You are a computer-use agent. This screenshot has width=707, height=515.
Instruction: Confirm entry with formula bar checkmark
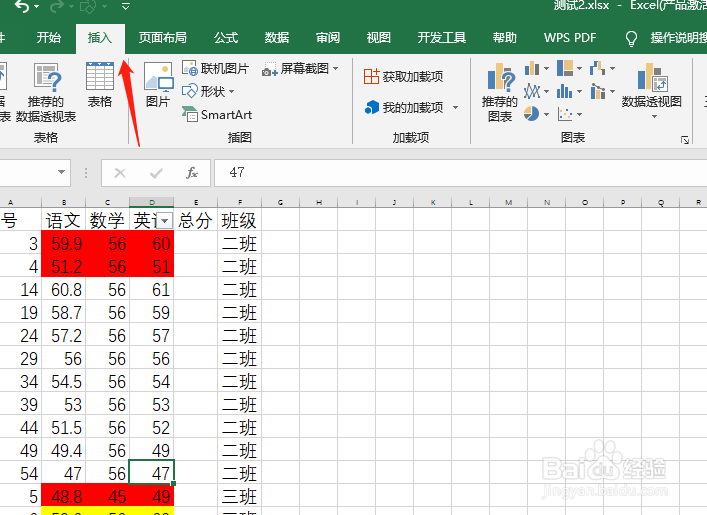click(x=156, y=173)
